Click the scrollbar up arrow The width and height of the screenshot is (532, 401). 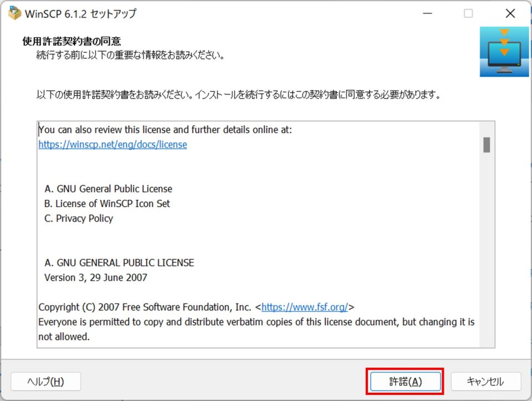pos(486,126)
